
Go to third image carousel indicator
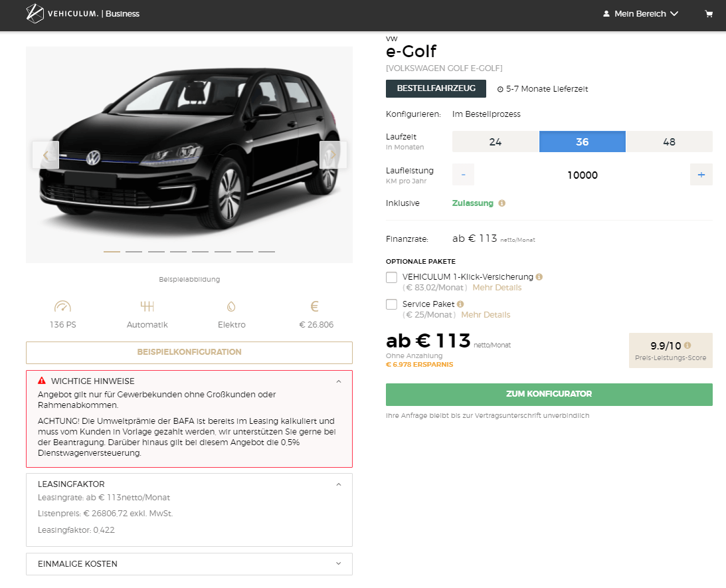pyautogui.click(x=156, y=252)
